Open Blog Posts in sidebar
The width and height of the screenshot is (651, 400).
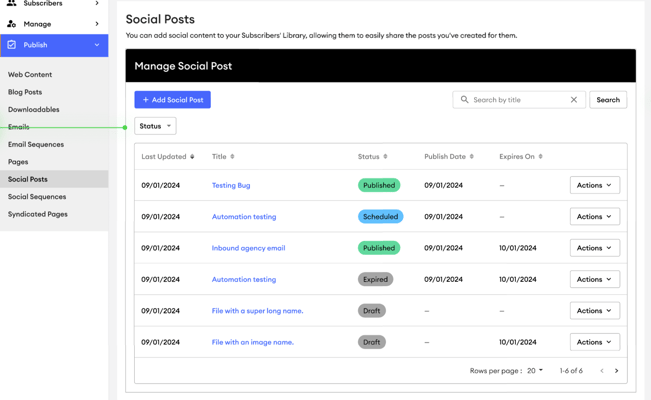click(x=25, y=92)
